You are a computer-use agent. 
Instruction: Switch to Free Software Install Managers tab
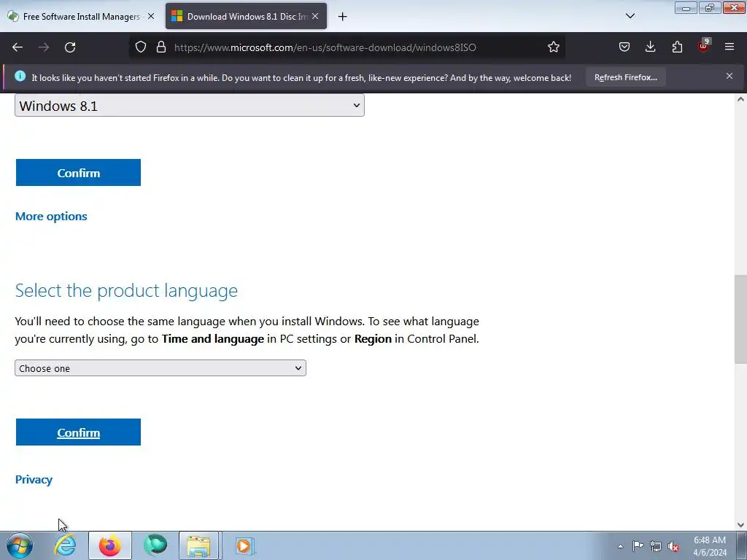[82, 16]
